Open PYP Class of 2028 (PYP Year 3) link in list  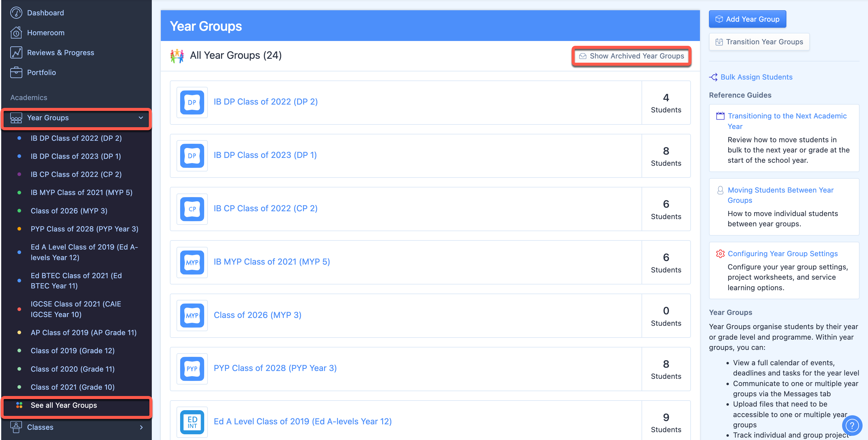pos(275,368)
